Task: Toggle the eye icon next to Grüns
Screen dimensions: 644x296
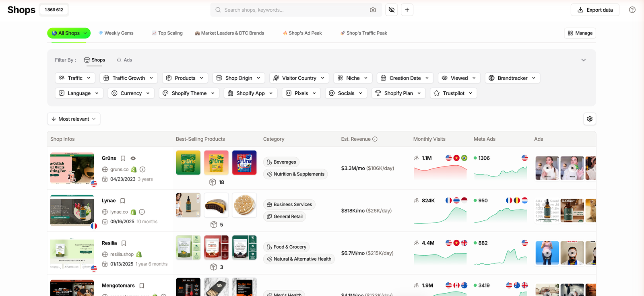Action: pyautogui.click(x=133, y=158)
